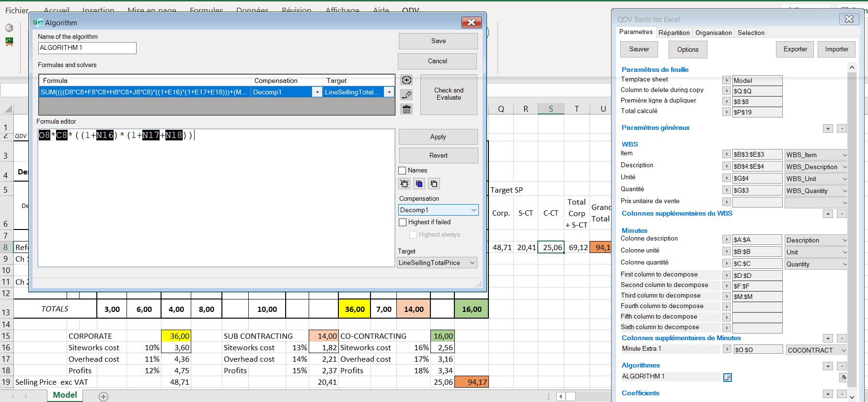
Task: Click range picker arrow for Minute Extra 1
Action: [x=727, y=349]
